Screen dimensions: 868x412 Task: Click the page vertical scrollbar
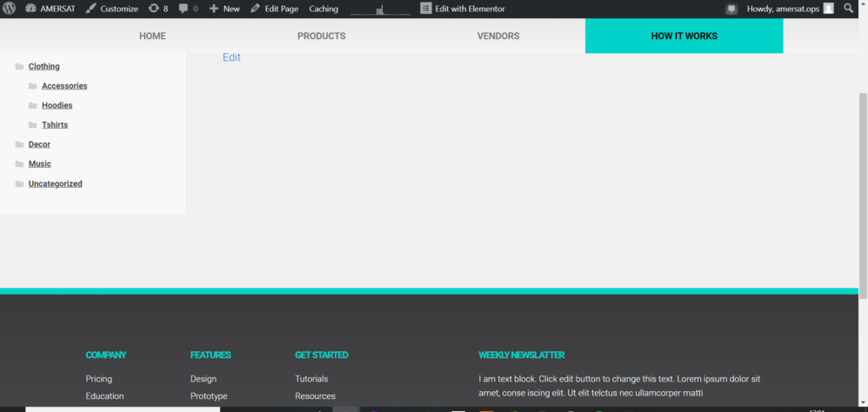pos(863,196)
